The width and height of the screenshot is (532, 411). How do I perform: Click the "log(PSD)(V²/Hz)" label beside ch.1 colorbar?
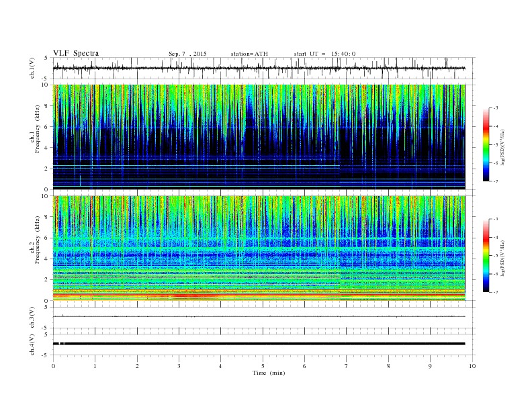(502, 147)
